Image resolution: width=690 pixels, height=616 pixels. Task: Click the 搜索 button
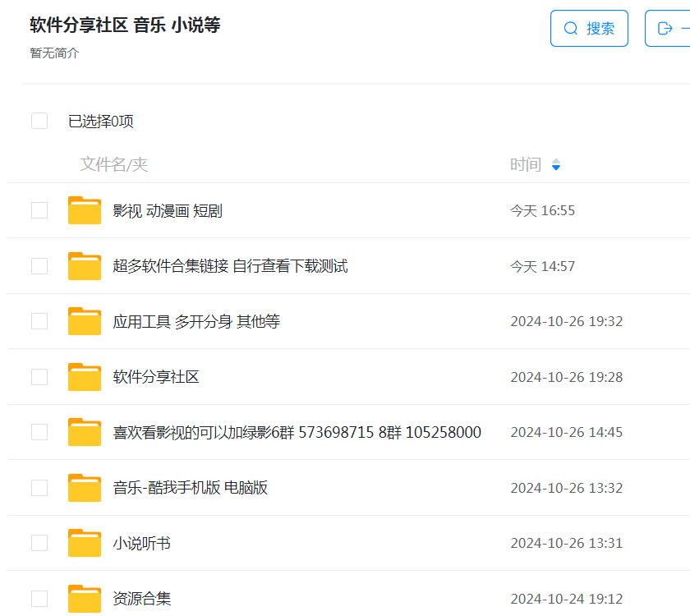tap(589, 27)
